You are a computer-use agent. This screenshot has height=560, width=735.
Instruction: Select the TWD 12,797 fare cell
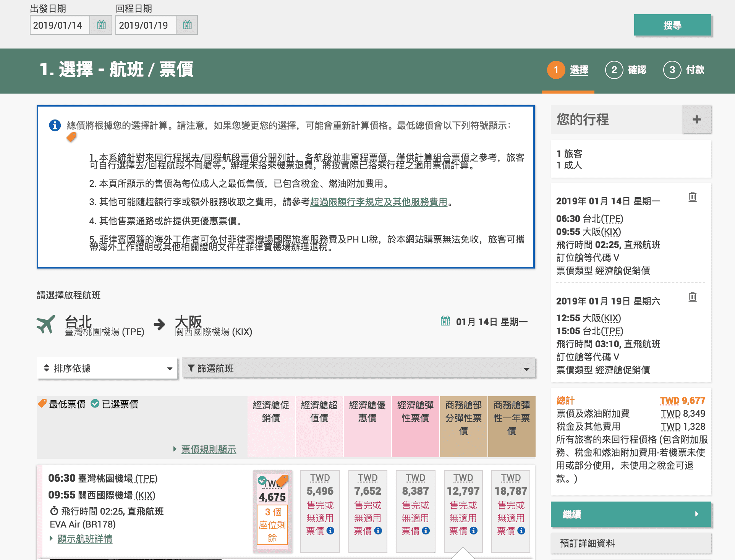click(x=463, y=511)
